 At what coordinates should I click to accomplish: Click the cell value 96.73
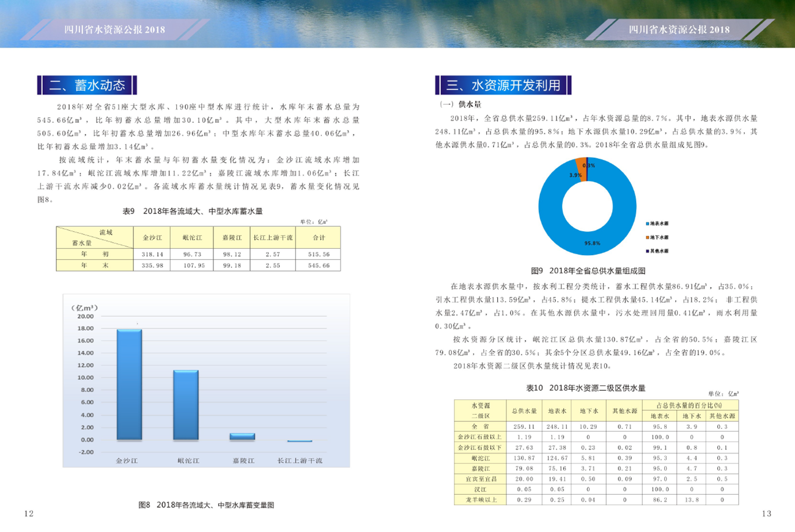[x=192, y=254]
